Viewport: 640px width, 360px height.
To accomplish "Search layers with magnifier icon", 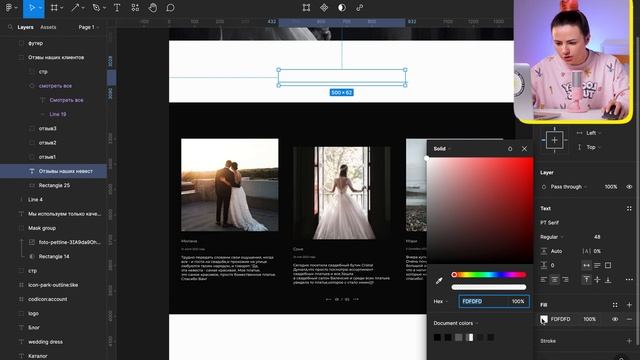I will (10, 27).
